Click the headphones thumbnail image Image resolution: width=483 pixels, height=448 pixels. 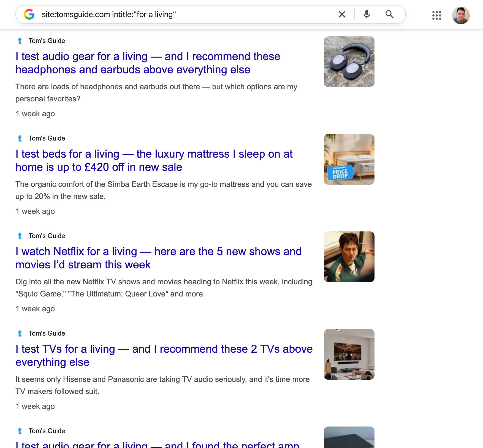click(349, 62)
